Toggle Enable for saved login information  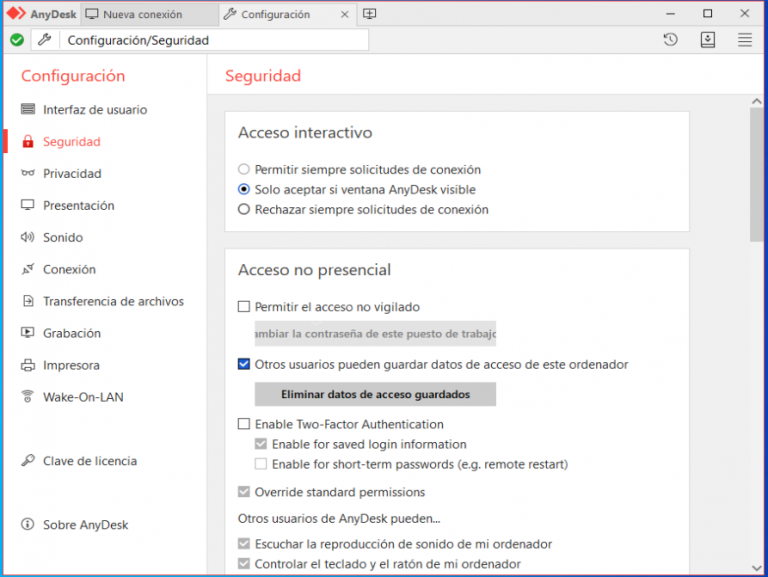point(261,444)
